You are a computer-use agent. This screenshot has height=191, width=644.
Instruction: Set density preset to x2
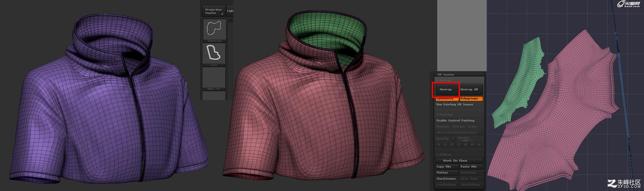point(466,145)
